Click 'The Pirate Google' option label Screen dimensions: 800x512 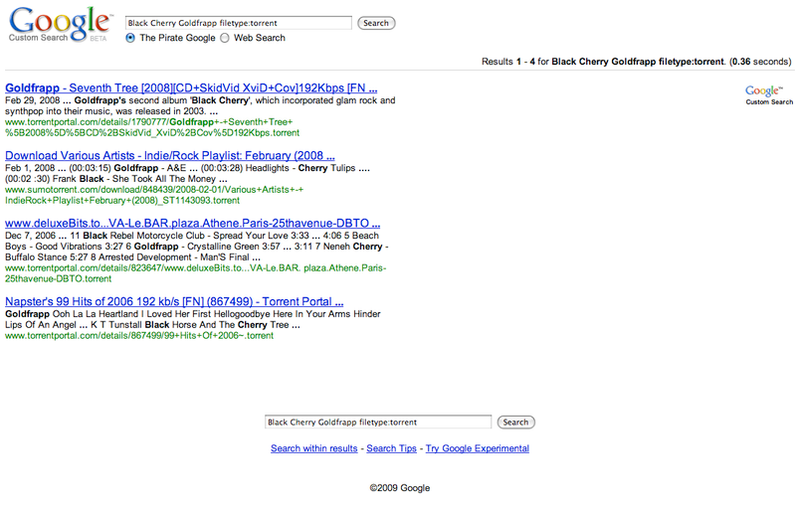pos(178,38)
